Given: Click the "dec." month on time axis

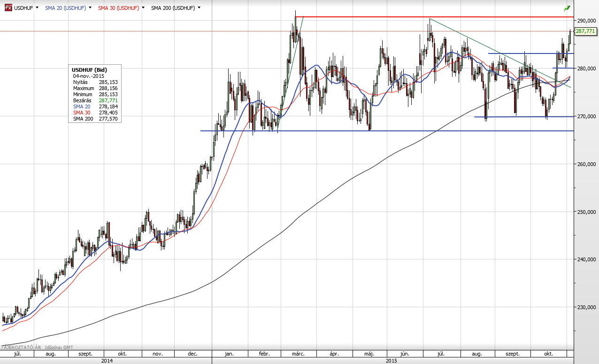Looking at the screenshot, I should coord(192,354).
